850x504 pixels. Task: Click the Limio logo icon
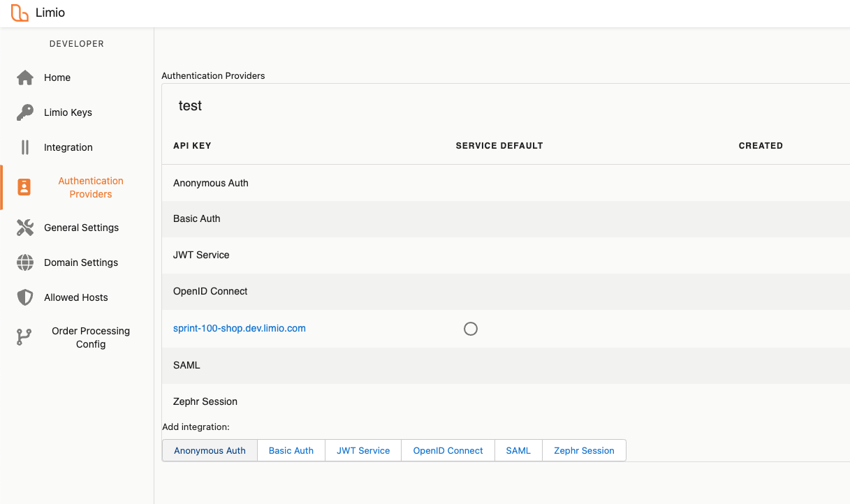point(20,13)
